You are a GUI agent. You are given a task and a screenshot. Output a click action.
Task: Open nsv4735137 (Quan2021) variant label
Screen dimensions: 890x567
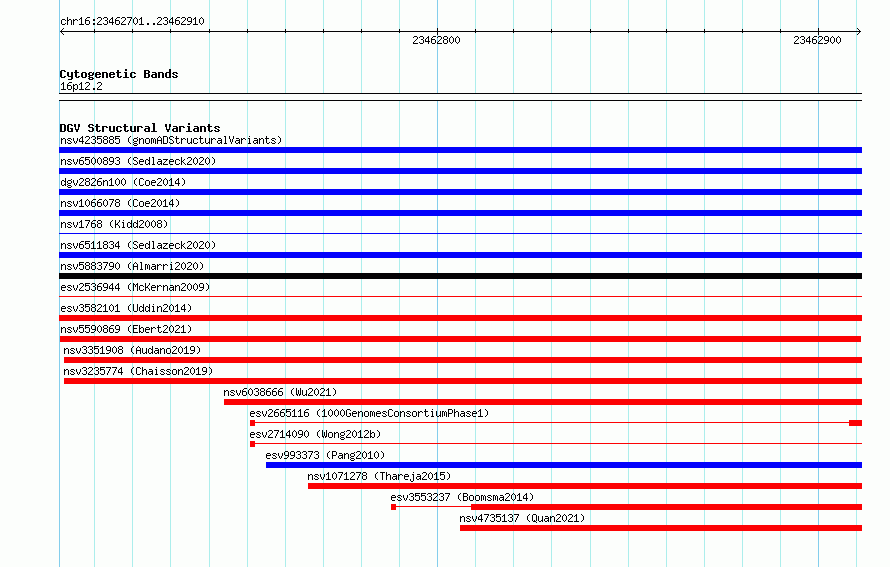(522, 518)
